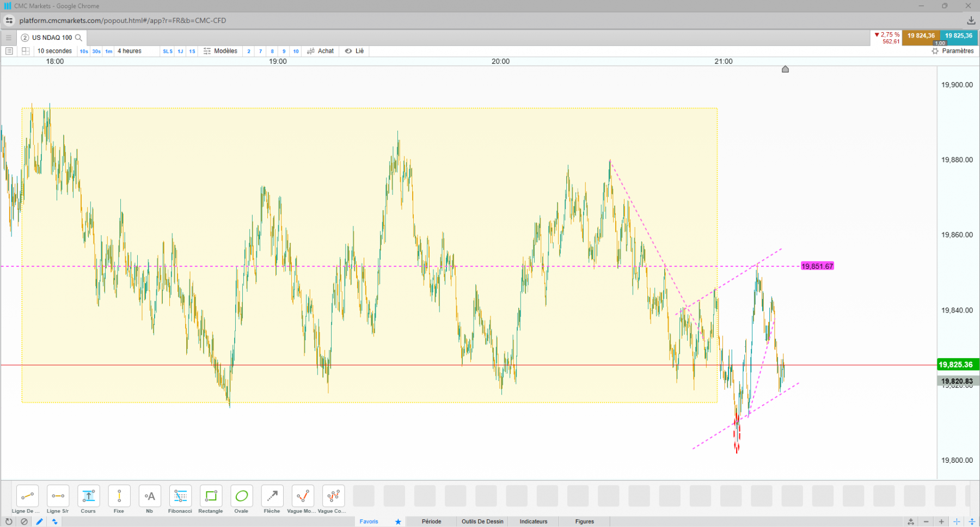Switch to the Outils De Dessin tab
This screenshot has width=980, height=527.
[482, 522]
